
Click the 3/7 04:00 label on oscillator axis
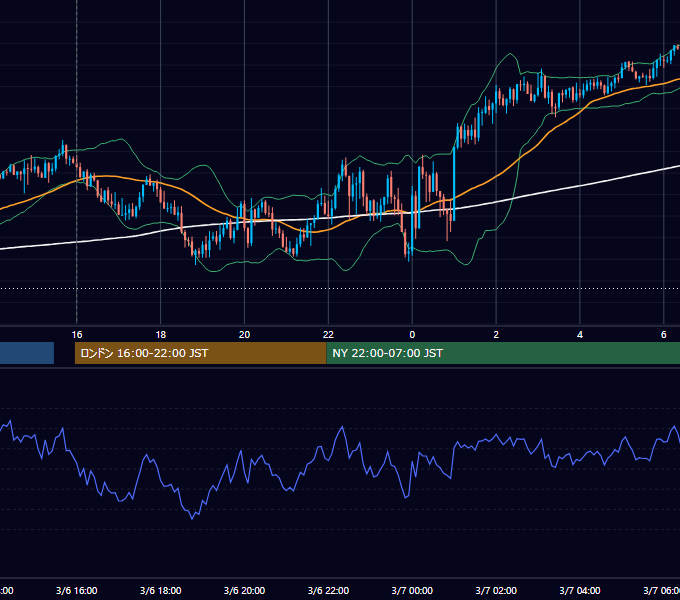[580, 590]
